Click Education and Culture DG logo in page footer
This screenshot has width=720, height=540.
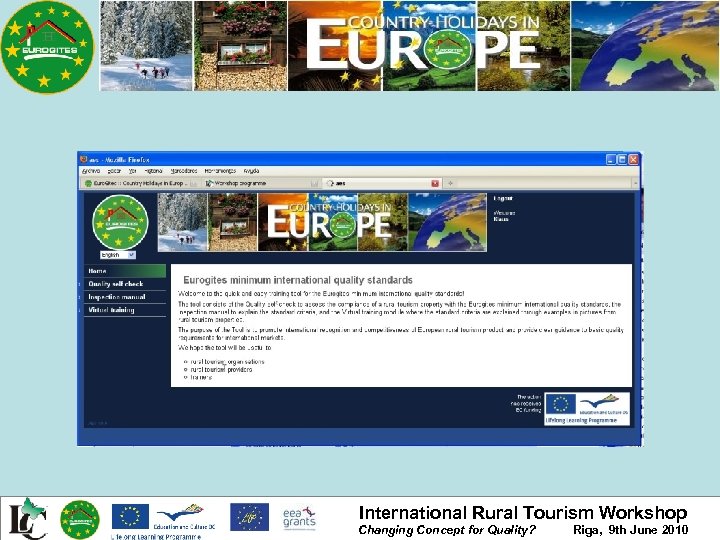[x=603, y=405]
